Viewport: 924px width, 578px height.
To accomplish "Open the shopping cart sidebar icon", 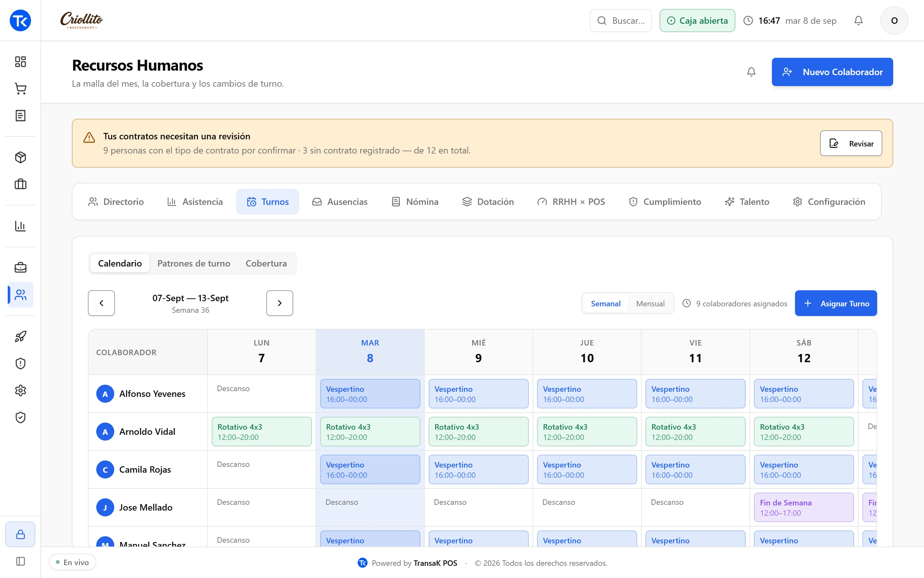I will coord(20,89).
